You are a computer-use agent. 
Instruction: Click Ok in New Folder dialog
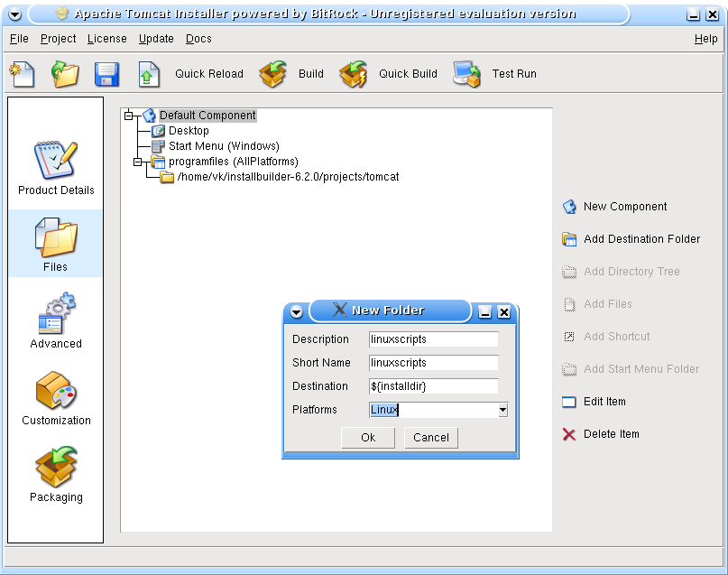[368, 438]
